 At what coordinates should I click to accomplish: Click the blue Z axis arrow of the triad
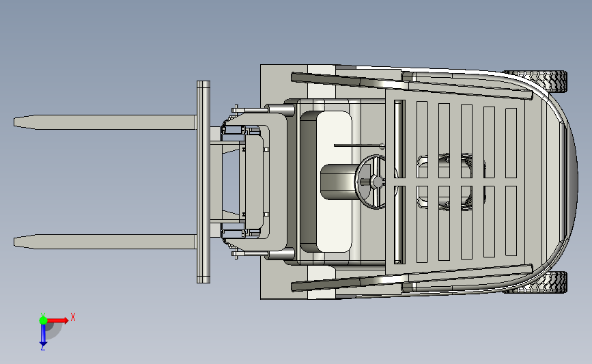43,335
